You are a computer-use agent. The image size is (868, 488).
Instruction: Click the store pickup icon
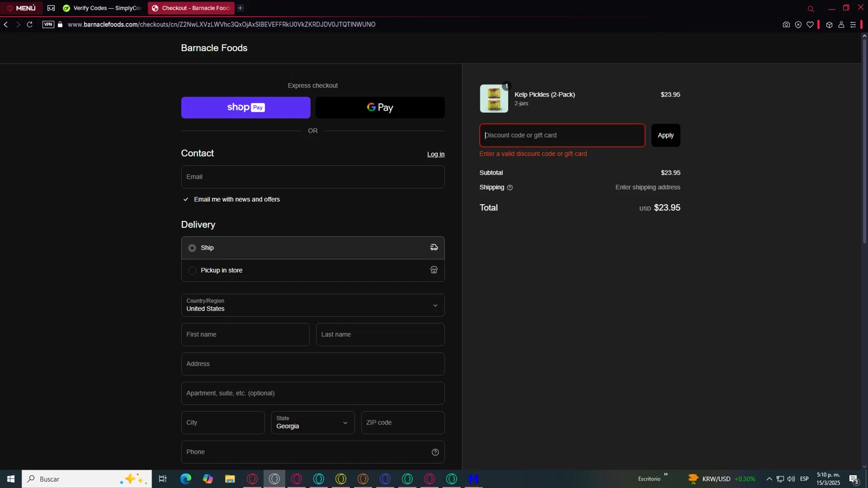tap(434, 270)
